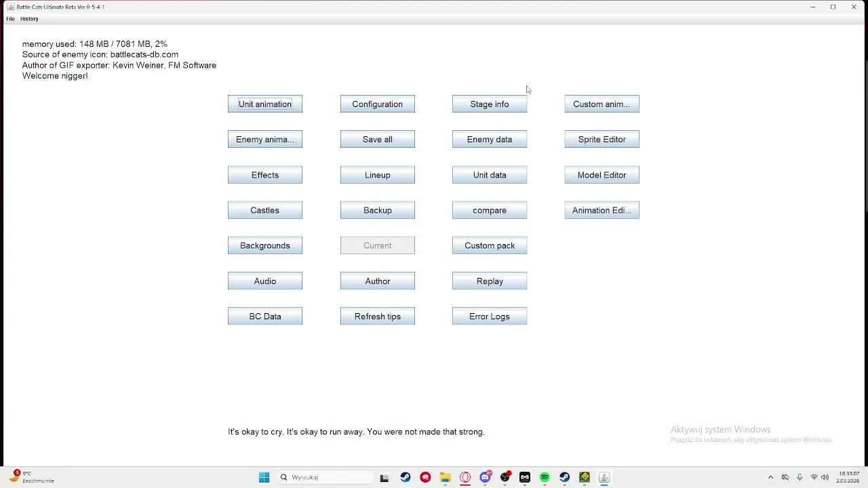Open the Lineup editor

[378, 175]
